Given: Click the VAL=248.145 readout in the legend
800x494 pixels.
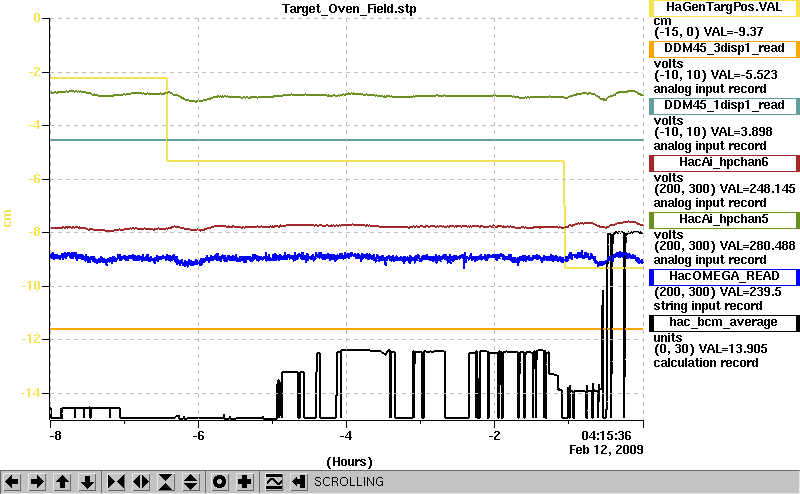Looking at the screenshot, I should [x=758, y=189].
